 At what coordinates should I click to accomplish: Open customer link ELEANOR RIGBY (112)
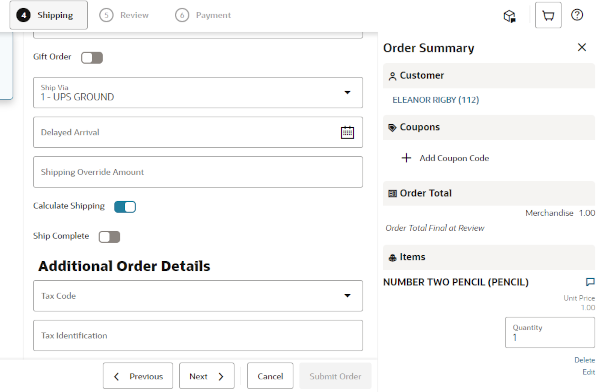(435, 100)
